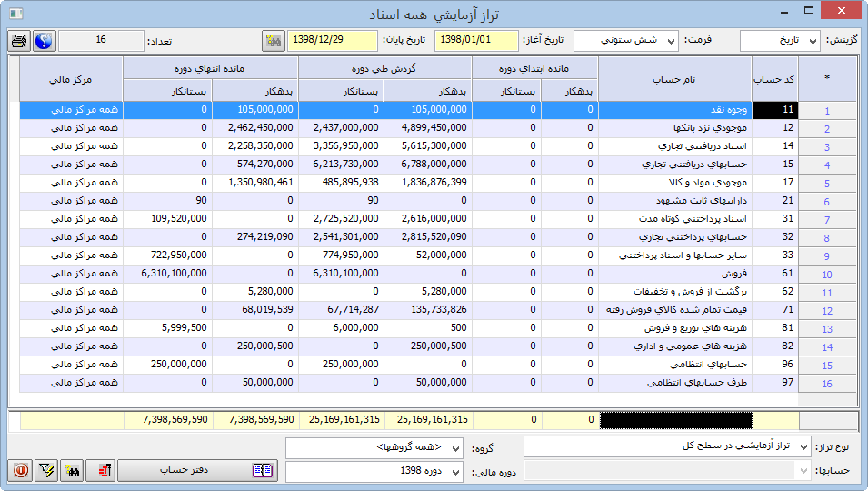Click the binoculars button beside the end date
Viewport: 868px width, 491px height.
click(x=272, y=41)
